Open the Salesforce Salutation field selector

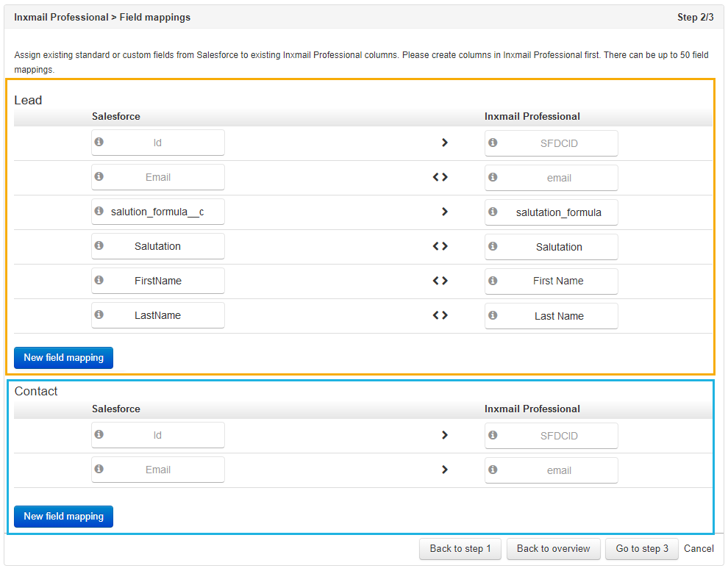pos(158,246)
